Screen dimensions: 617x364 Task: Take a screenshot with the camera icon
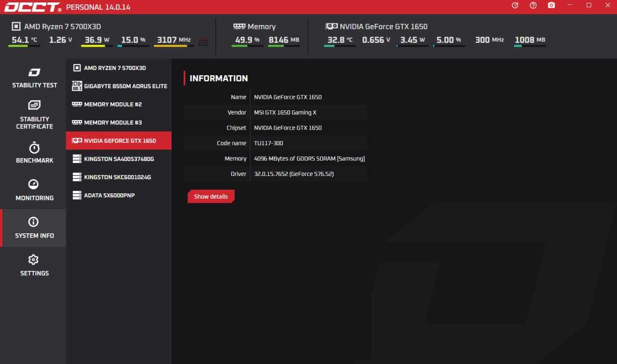click(x=551, y=5)
